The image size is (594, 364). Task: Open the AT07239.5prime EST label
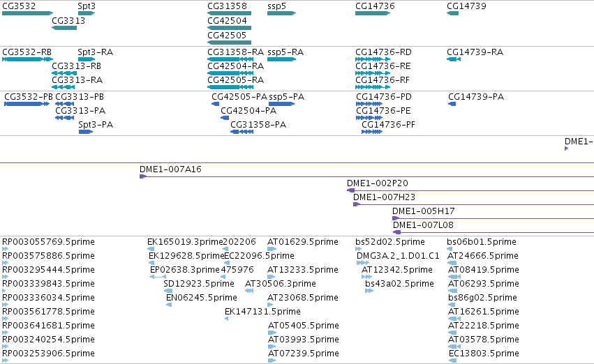[304, 354]
